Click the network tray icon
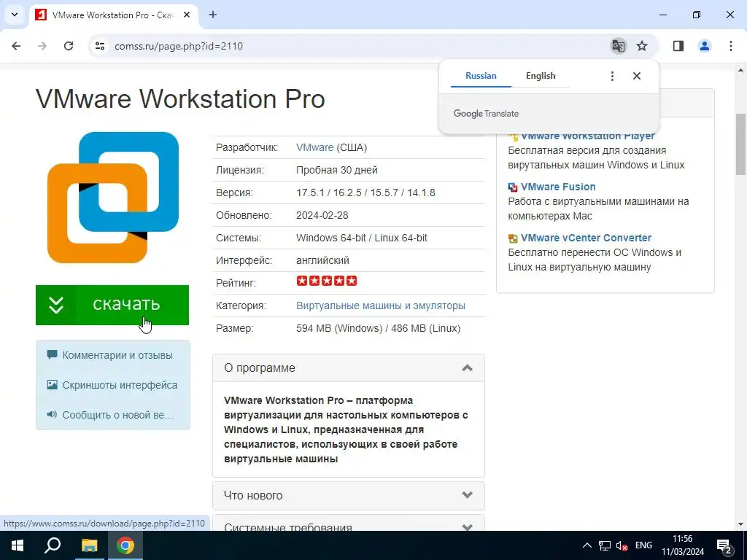The image size is (747, 560). click(x=605, y=545)
